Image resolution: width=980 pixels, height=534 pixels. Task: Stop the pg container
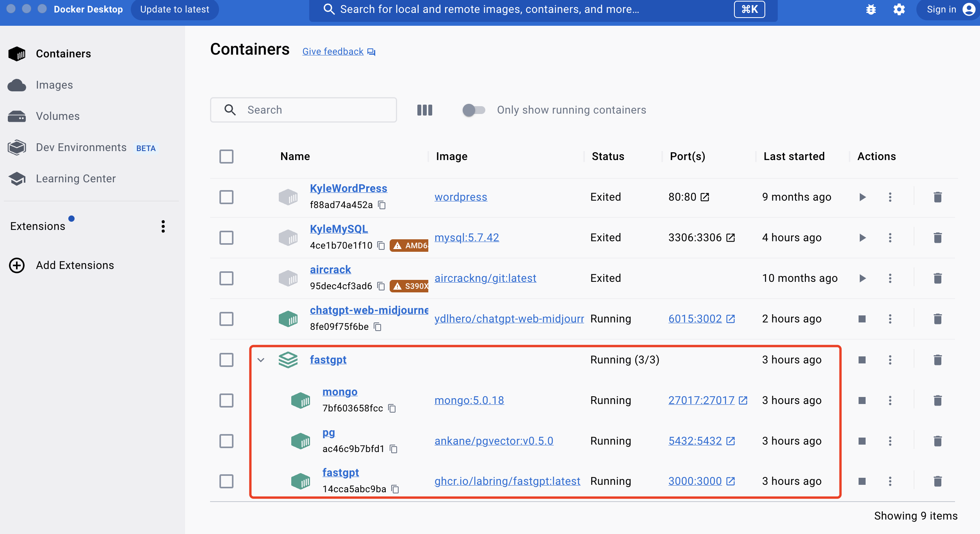pyautogui.click(x=862, y=441)
